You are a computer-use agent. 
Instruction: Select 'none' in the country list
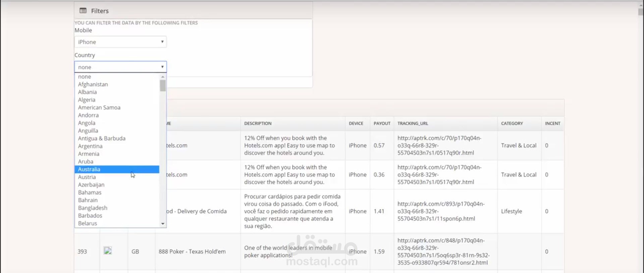(x=117, y=77)
